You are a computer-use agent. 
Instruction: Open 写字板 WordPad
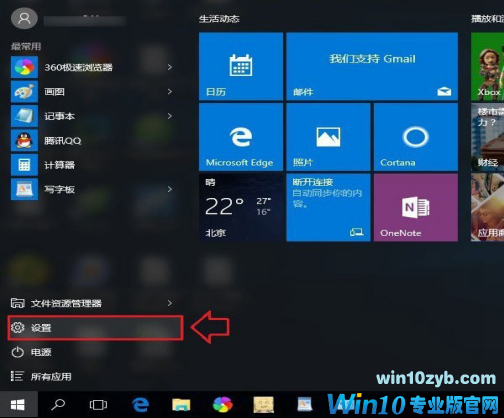pyautogui.click(x=92, y=189)
